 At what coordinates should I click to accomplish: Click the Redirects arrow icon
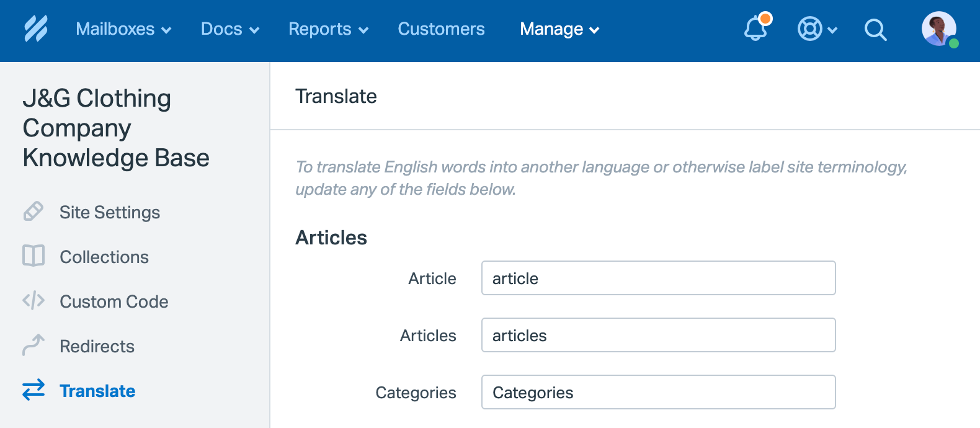33,345
